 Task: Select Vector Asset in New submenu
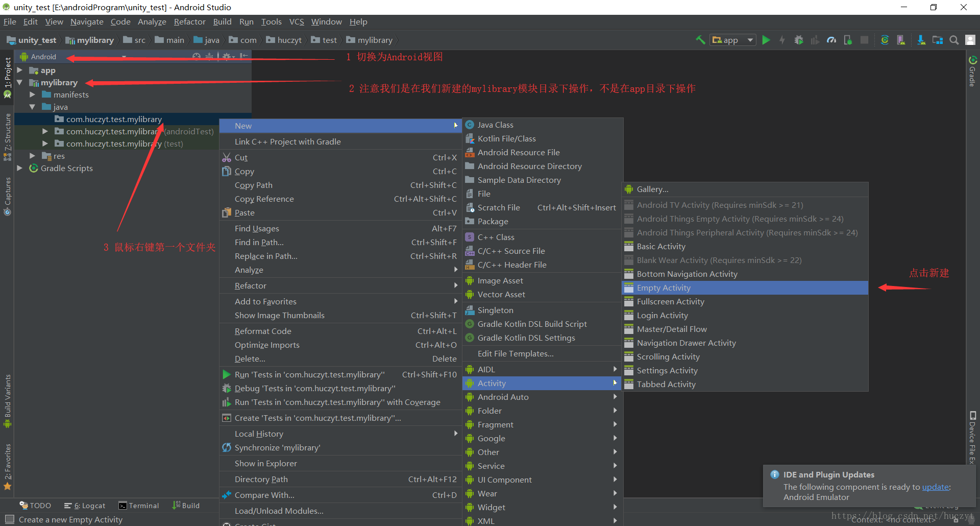pyautogui.click(x=543, y=294)
